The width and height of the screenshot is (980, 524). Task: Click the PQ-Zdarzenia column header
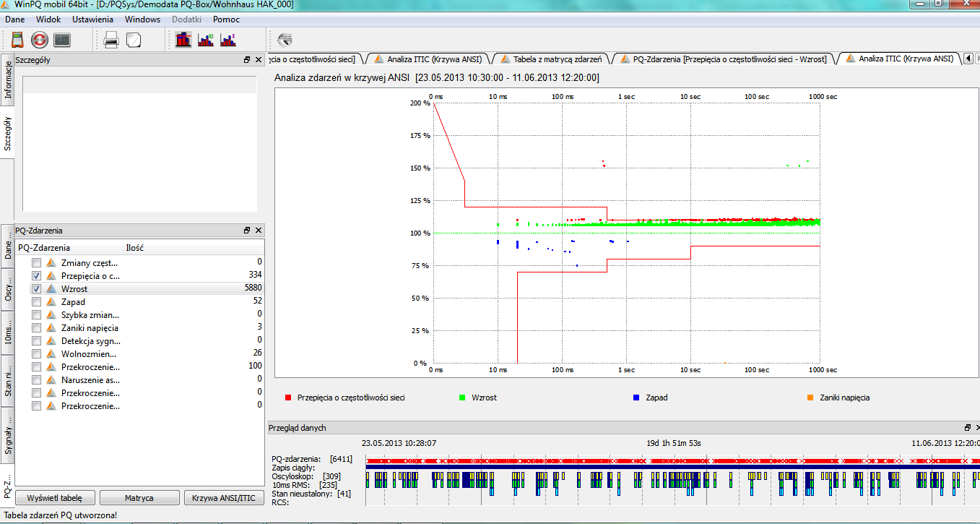click(x=69, y=247)
